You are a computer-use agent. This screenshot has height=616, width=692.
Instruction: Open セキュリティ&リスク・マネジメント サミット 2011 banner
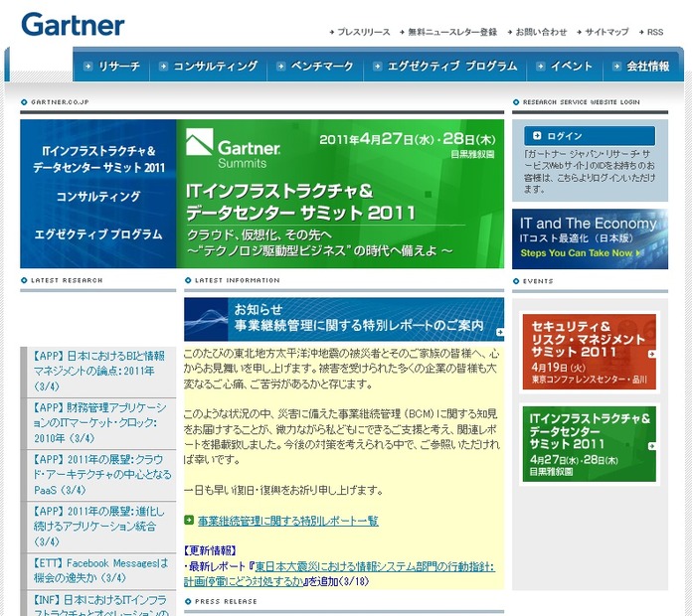(590, 352)
